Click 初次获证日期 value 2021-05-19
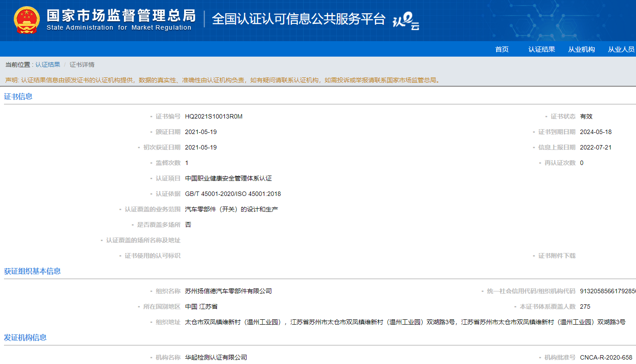This screenshot has height=364, width=636. click(x=201, y=147)
